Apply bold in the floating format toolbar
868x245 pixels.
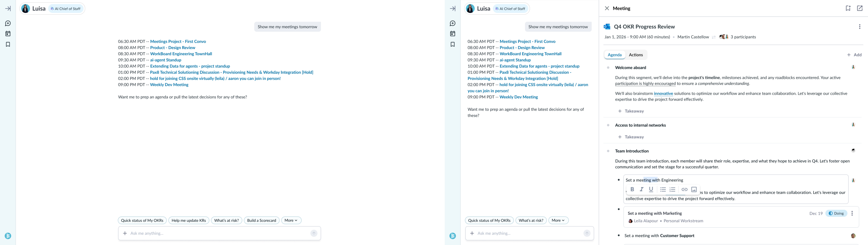[x=632, y=189]
